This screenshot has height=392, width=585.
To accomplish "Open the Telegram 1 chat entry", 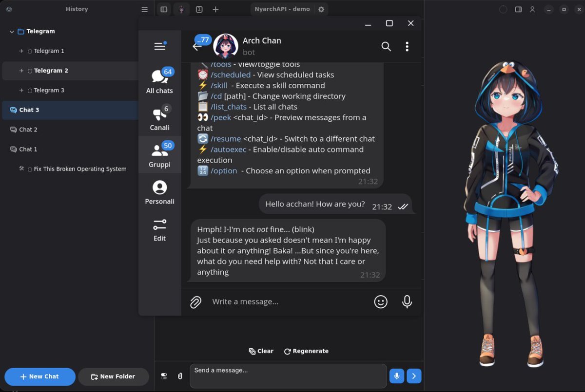I will pos(49,51).
